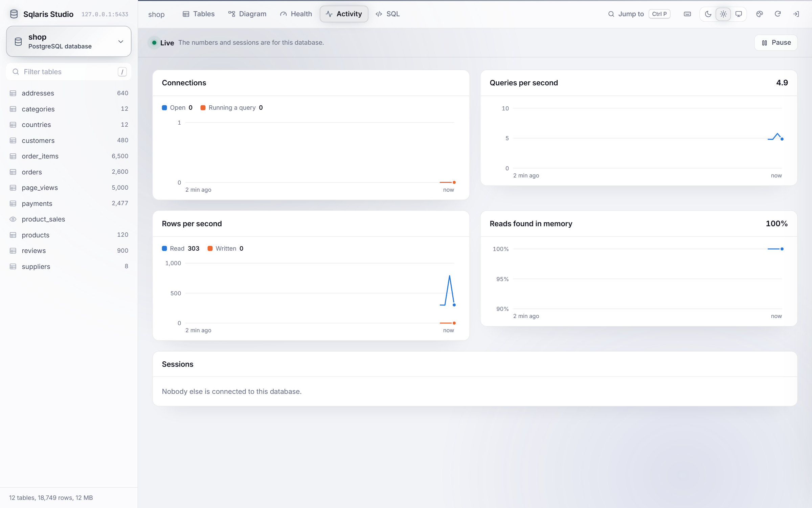
Task: Click the view eye icon beside product_sales
Action: pyautogui.click(x=13, y=219)
